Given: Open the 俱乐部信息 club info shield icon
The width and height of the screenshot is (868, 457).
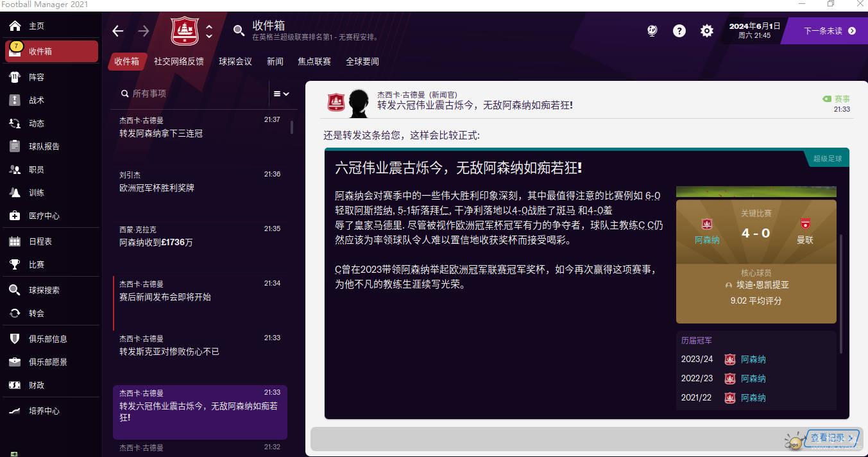Looking at the screenshot, I should [15, 339].
